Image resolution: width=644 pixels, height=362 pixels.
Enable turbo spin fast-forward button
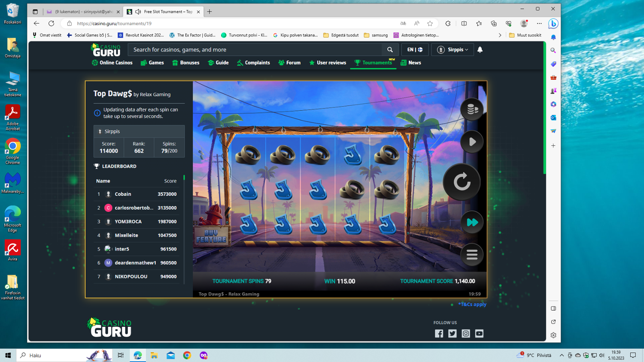pos(472,222)
